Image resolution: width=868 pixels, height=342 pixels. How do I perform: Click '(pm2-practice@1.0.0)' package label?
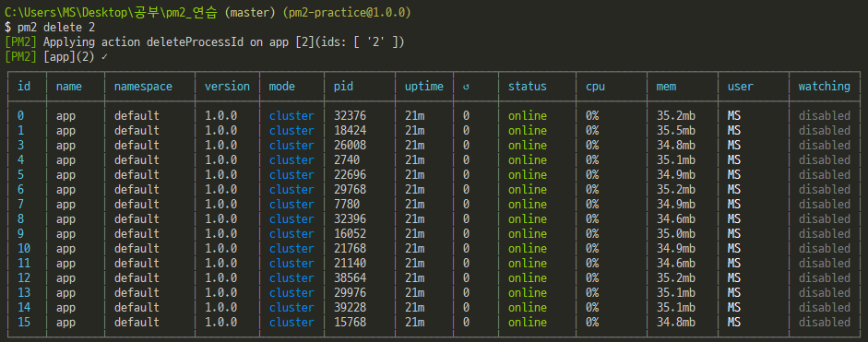(347, 12)
